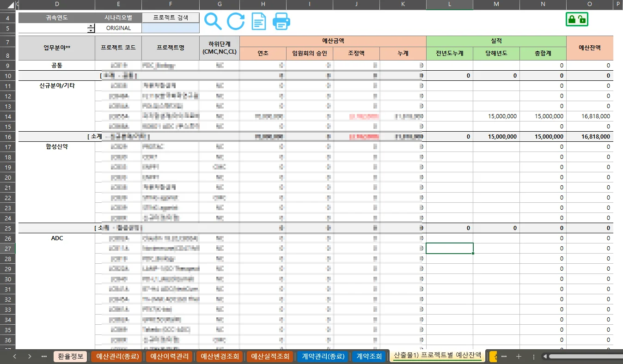Click the blue document report icon

pyautogui.click(x=258, y=22)
